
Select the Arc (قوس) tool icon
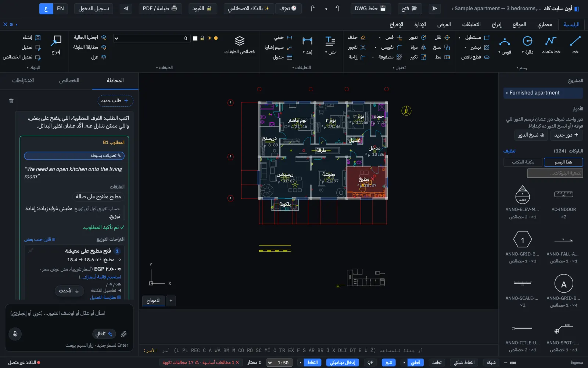pos(505,41)
